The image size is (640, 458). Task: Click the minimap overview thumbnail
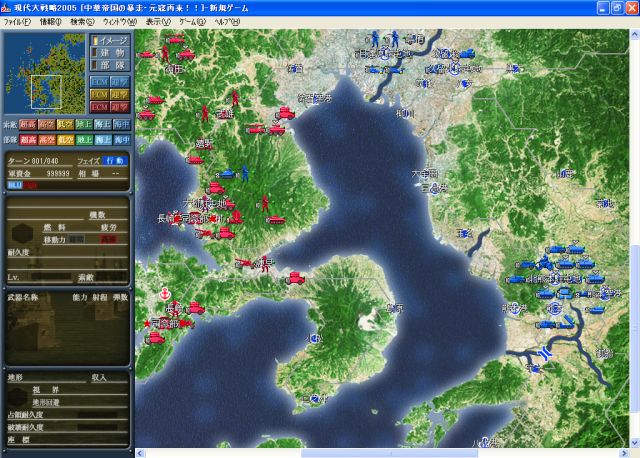[x=45, y=74]
